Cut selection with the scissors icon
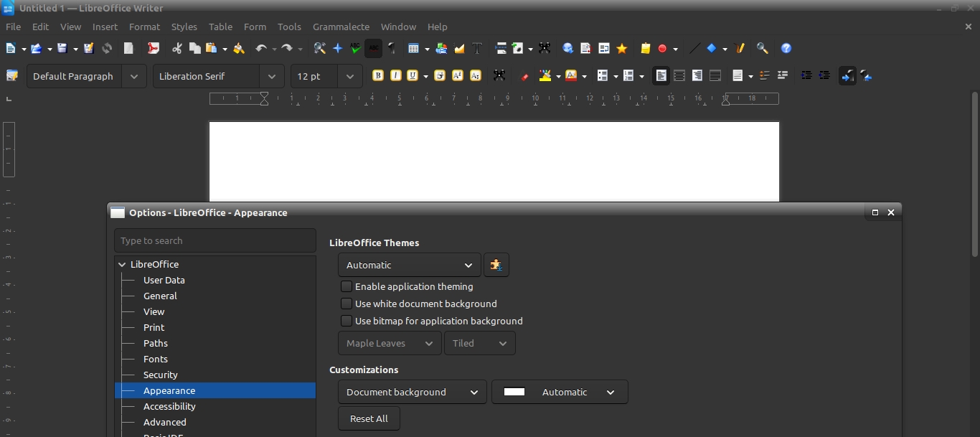This screenshot has width=980, height=437. tap(177, 48)
